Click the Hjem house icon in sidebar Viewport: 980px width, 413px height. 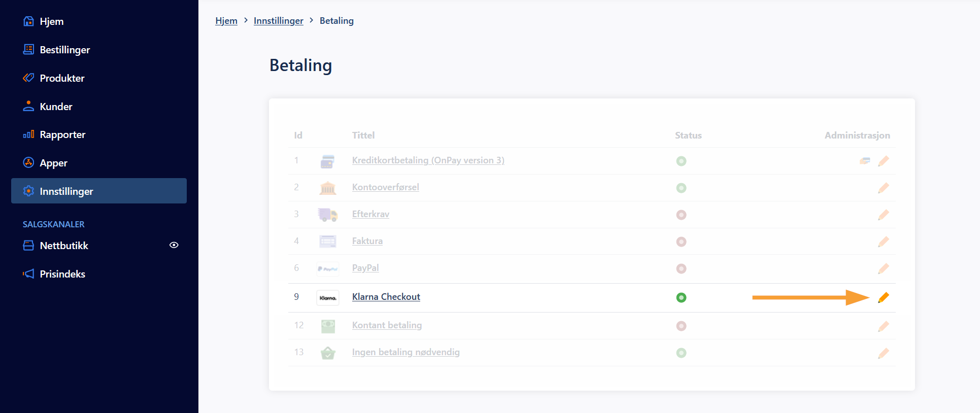[29, 21]
